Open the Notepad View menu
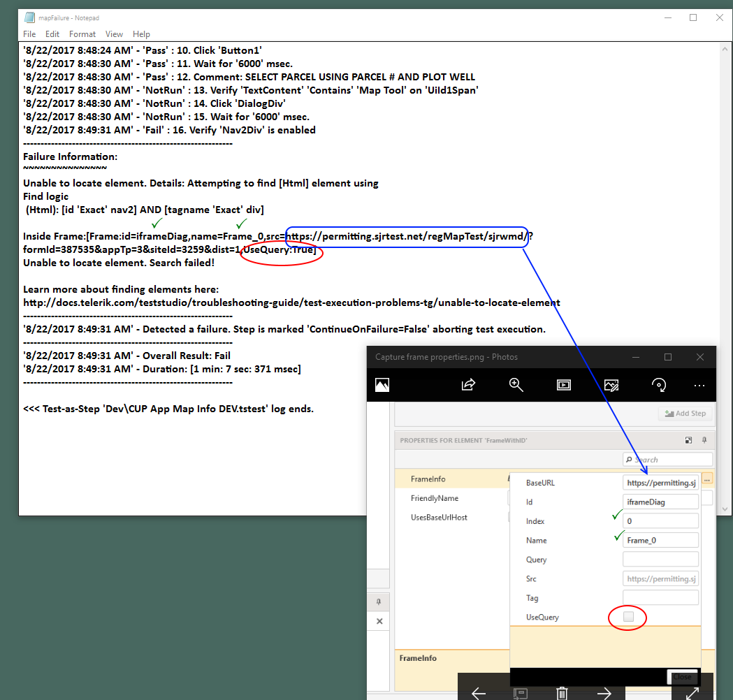 (114, 34)
